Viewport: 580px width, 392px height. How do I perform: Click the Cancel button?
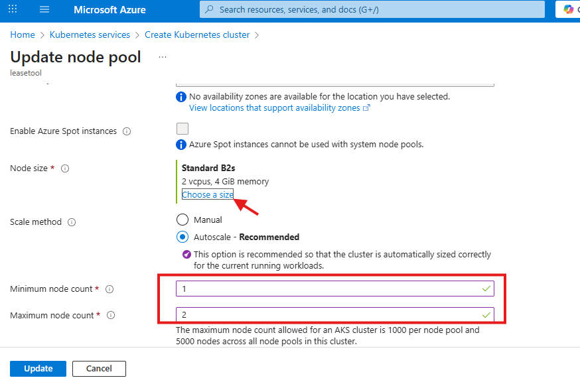pyautogui.click(x=99, y=369)
